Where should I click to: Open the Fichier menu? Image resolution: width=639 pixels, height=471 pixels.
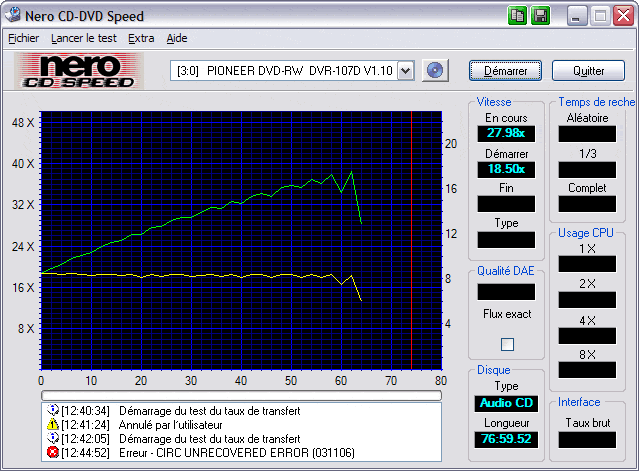pyautogui.click(x=23, y=38)
